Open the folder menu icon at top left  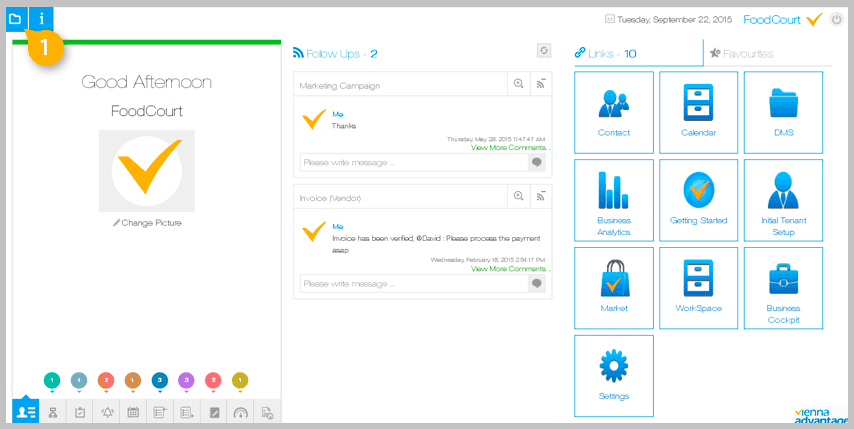coord(15,20)
